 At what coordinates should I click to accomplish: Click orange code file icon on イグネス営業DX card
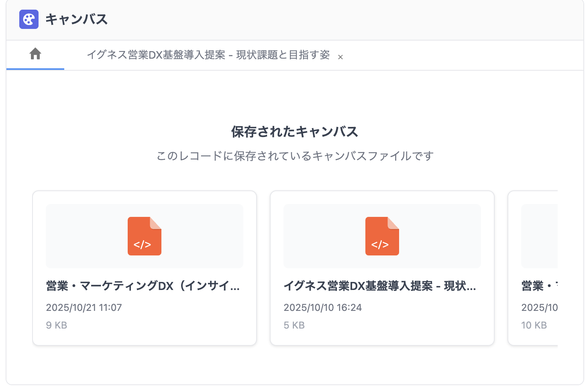(x=382, y=236)
